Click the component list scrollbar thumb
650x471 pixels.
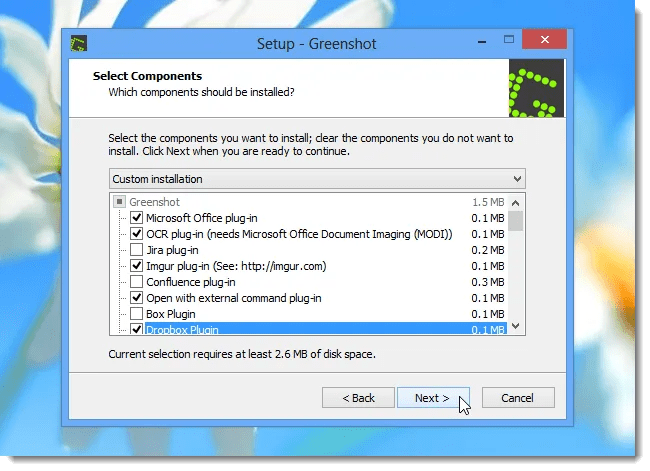pos(515,221)
